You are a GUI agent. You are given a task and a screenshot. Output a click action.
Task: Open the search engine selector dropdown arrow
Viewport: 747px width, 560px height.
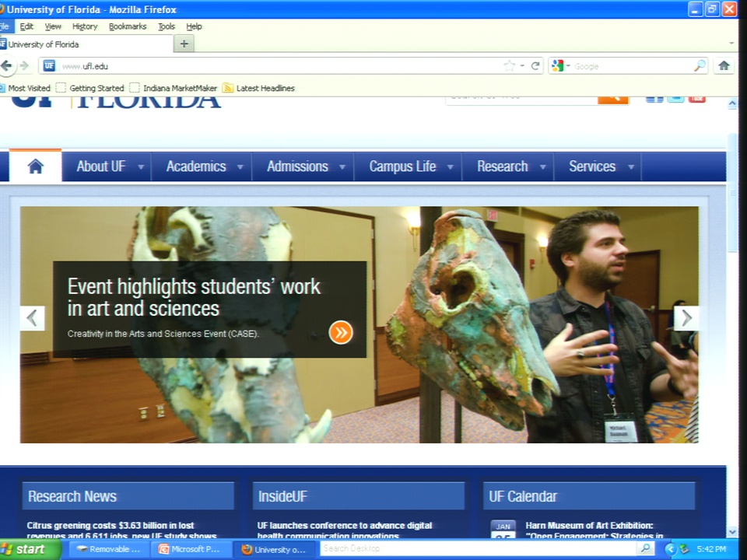point(568,65)
